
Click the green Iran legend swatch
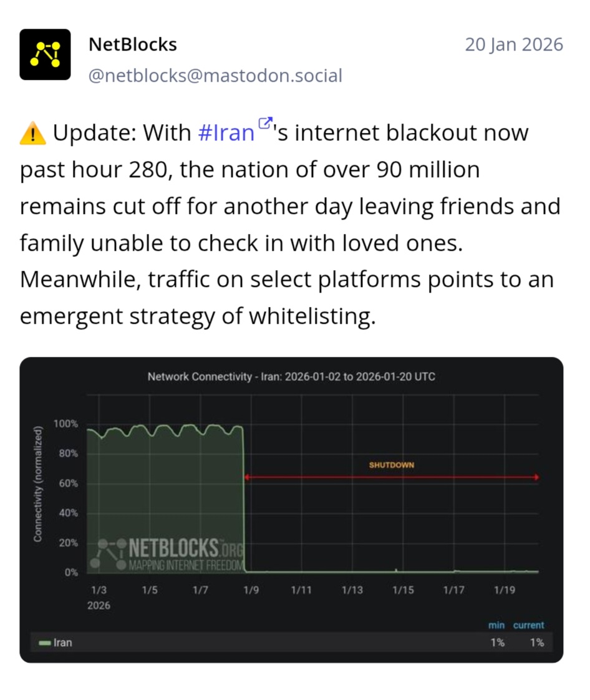(x=44, y=643)
